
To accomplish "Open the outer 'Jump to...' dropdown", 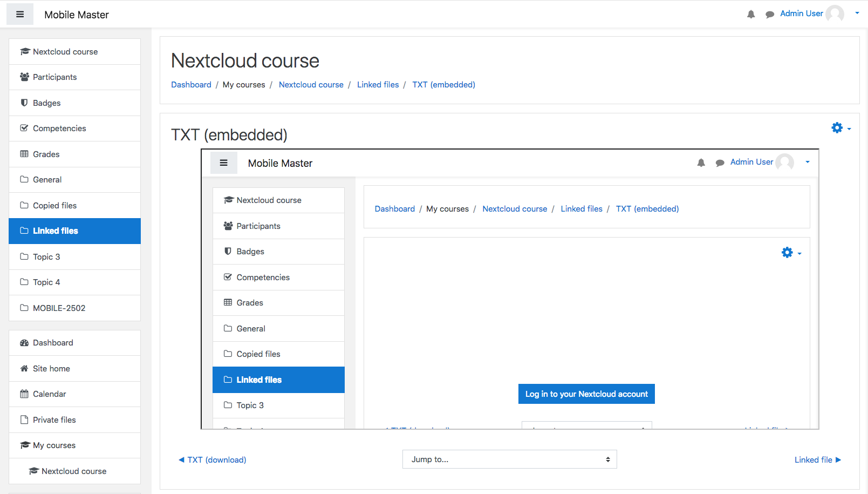I will click(509, 459).
